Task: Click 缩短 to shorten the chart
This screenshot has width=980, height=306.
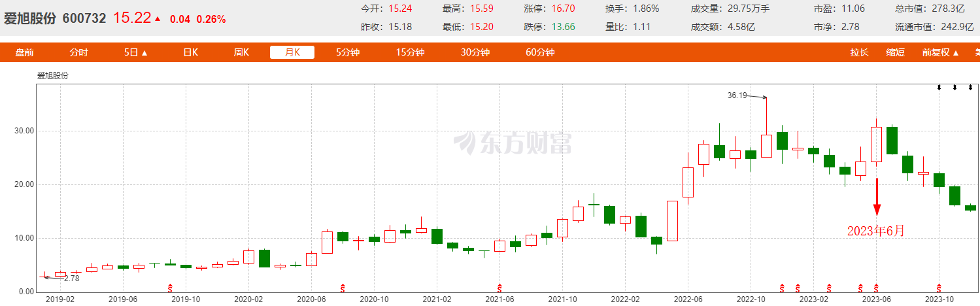Action: click(895, 53)
